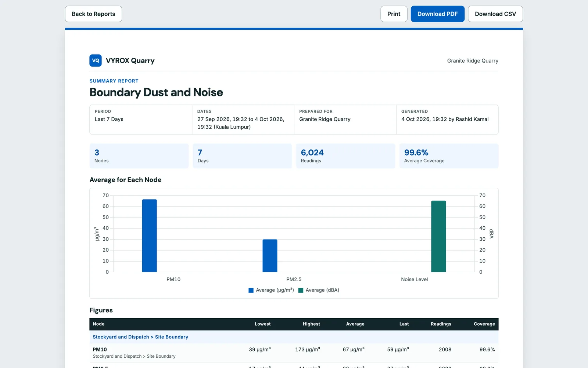This screenshot has height=368, width=588.
Task: Select the PM10 bar in the chart
Action: click(x=150, y=236)
